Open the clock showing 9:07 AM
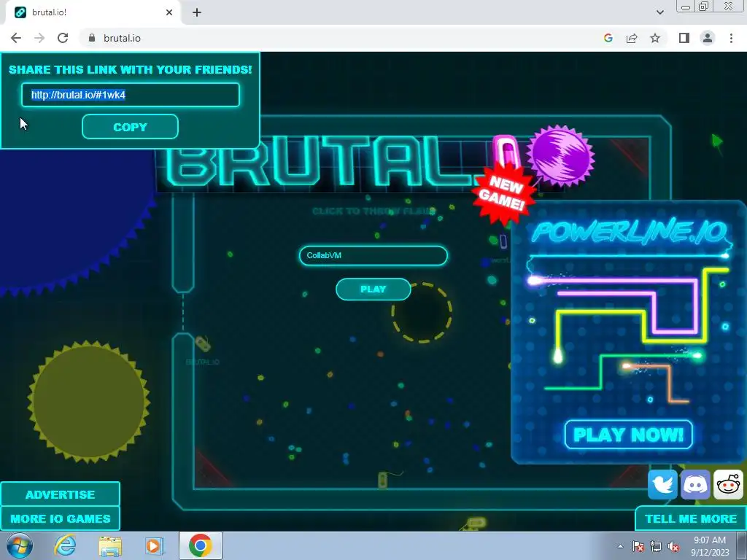This screenshot has width=747, height=560. point(710,546)
